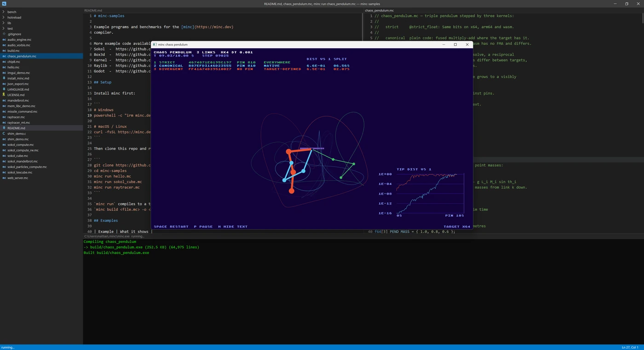
Task: Minimize the minc chaos pendulum window
Action: pyautogui.click(x=444, y=45)
